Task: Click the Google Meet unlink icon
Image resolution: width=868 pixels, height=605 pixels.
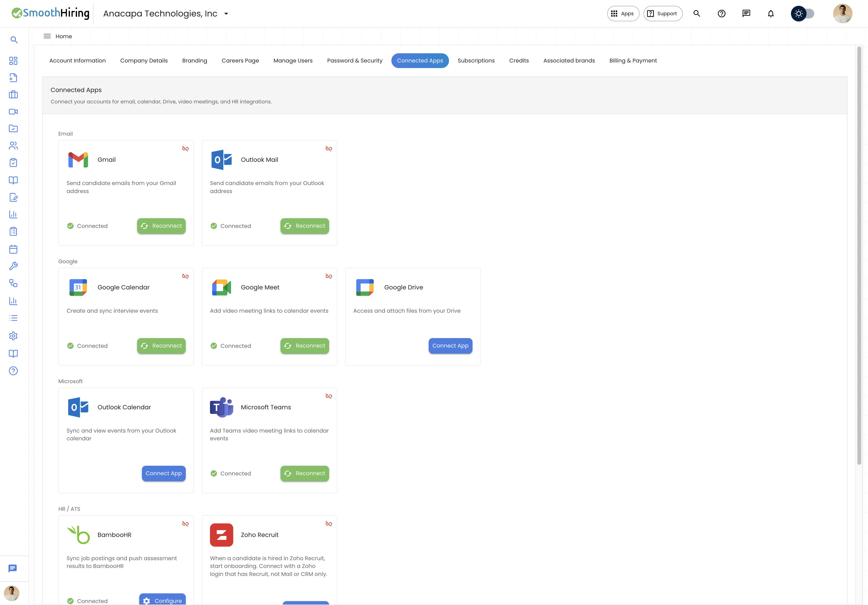Action: pos(328,276)
